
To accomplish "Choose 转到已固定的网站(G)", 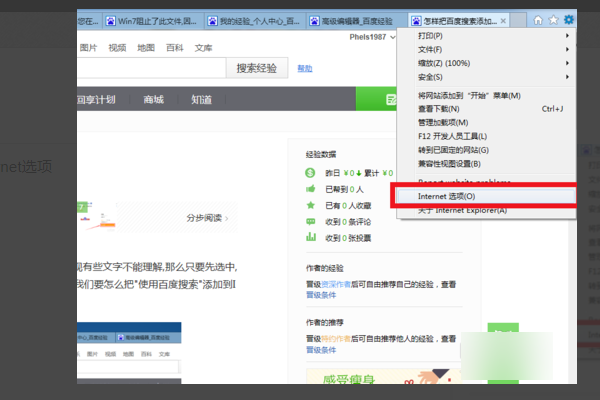I will (486, 150).
